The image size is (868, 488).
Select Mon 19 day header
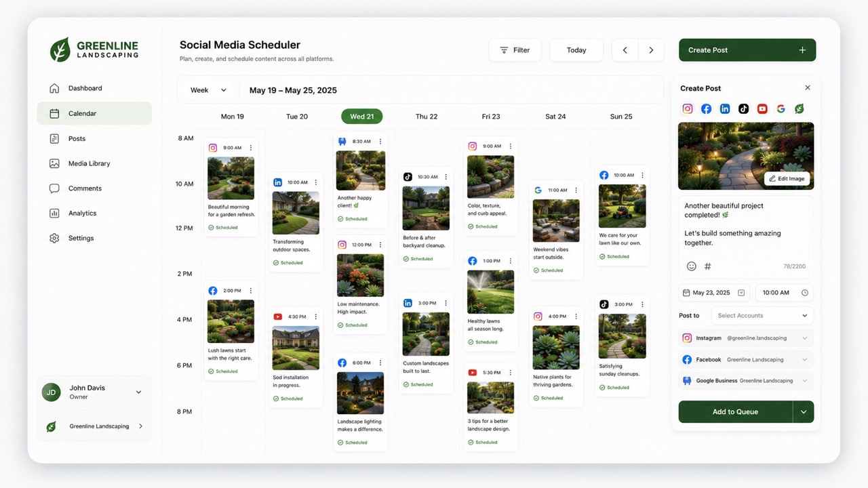(233, 117)
